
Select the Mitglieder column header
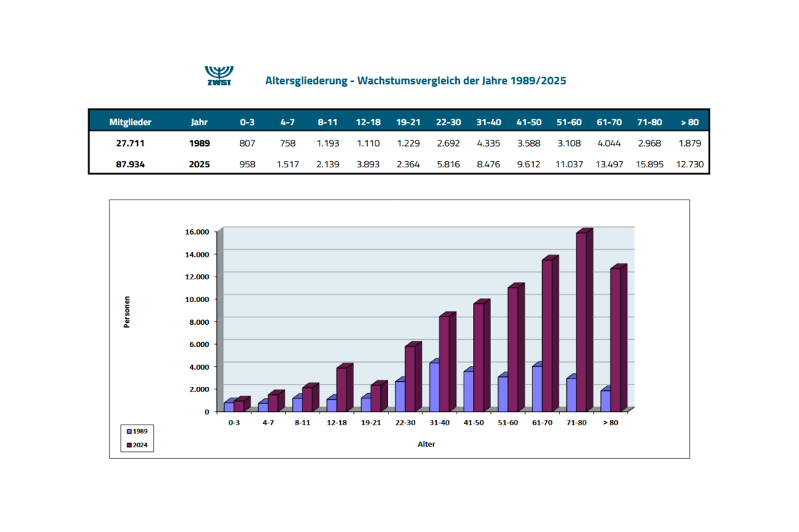click(x=130, y=123)
